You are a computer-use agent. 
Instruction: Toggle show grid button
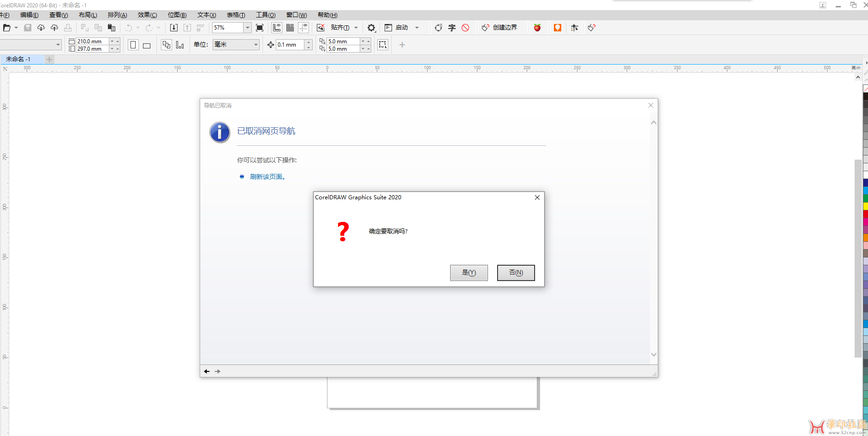click(290, 28)
